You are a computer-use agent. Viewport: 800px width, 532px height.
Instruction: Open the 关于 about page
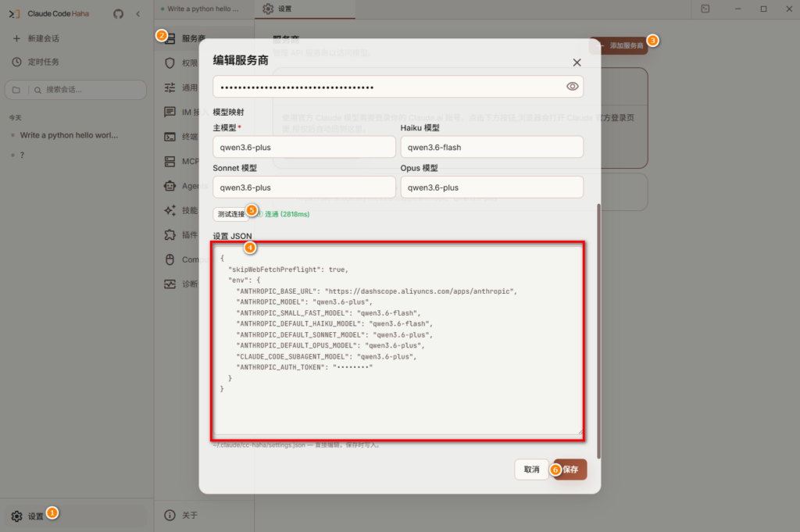[x=181, y=515]
